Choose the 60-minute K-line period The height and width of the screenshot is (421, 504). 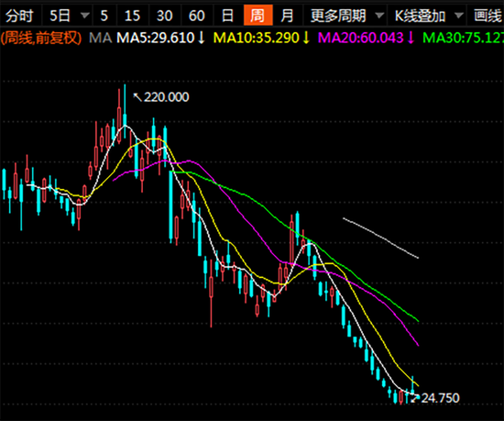[197, 16]
